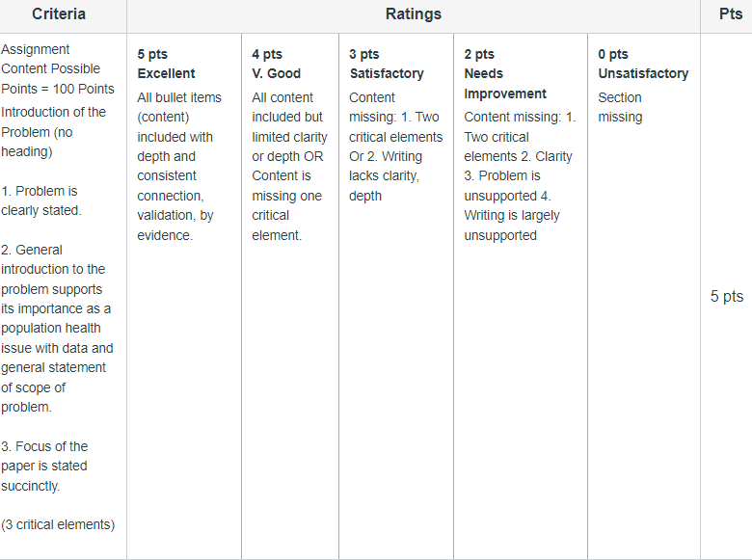Screen dimensions: 752x560
Task: Click 'Focus of the paper' criterion text
Action: coord(44,467)
